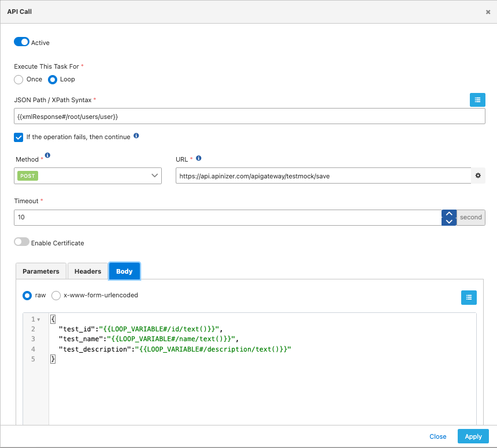Image resolution: width=497 pixels, height=448 pixels.
Task: Decrease timeout with the down arrow
Action: point(449,221)
